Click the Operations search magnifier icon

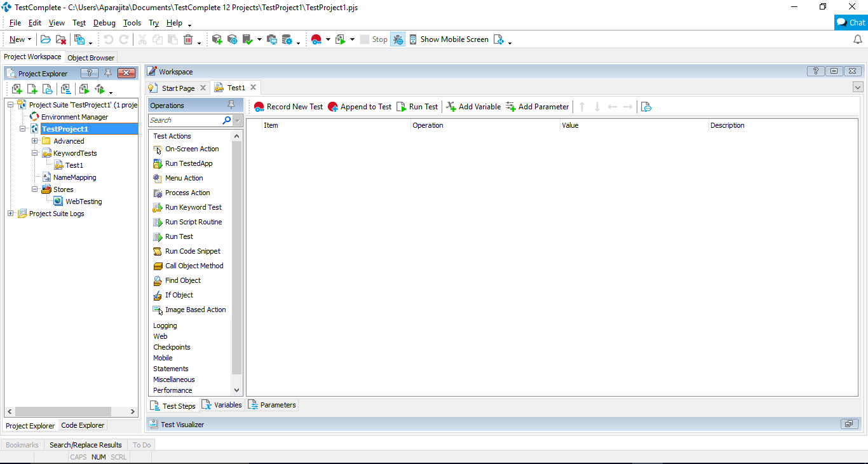[x=226, y=120]
